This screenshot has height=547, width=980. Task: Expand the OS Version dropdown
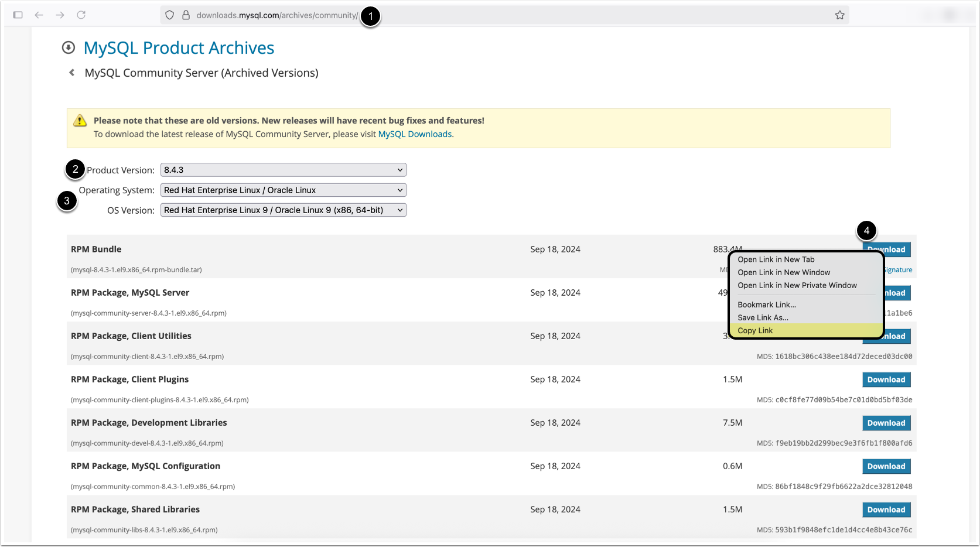pyautogui.click(x=283, y=210)
